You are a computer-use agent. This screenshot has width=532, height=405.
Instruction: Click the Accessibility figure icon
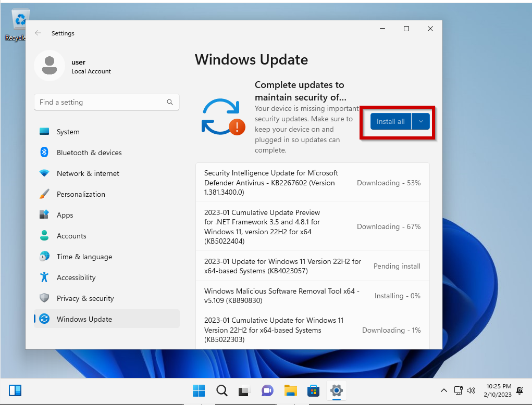(x=44, y=277)
